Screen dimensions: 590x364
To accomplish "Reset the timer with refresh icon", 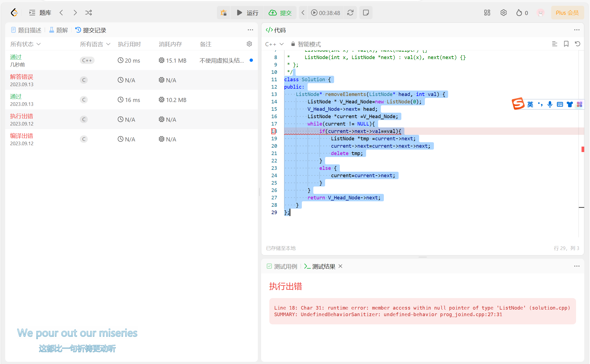I will pos(351,13).
